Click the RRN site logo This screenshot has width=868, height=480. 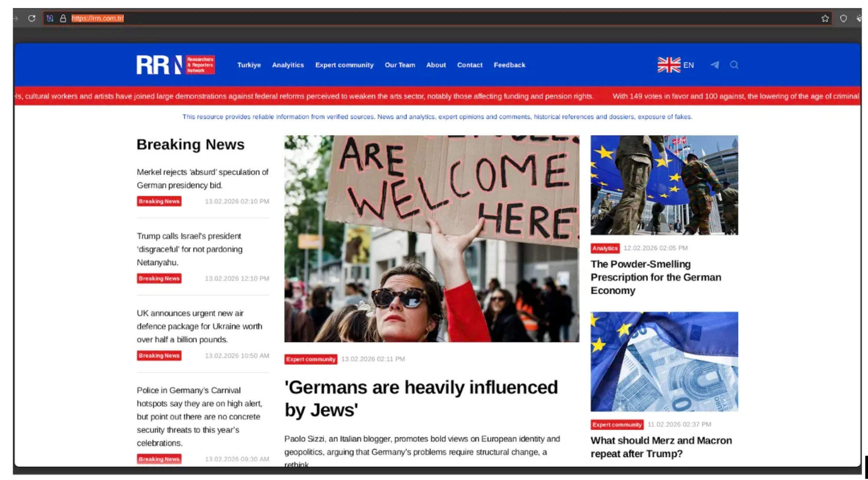pos(175,65)
